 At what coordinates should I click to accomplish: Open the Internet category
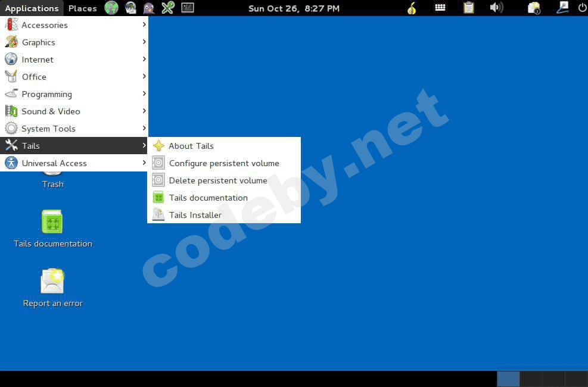74,59
